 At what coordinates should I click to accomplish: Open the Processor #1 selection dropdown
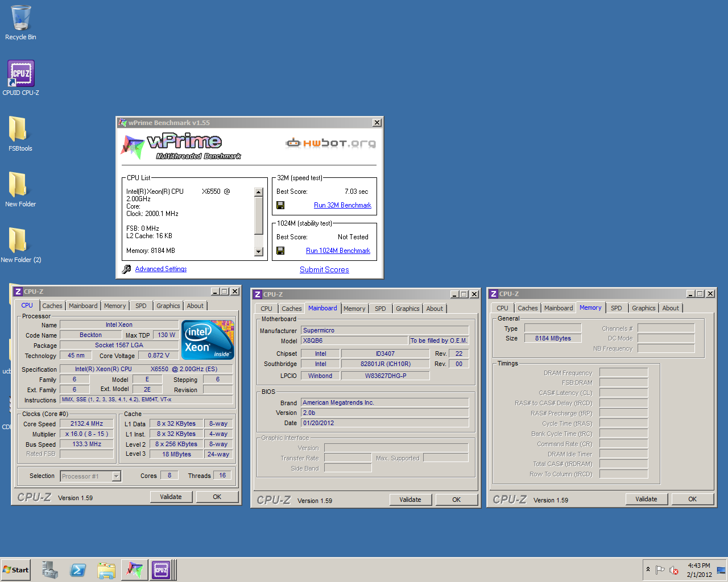(116, 476)
